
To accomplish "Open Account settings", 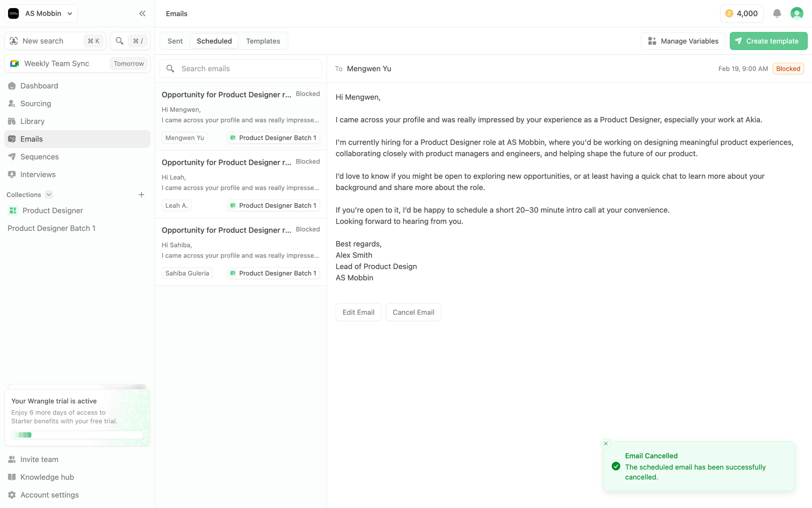I will coord(77,495).
